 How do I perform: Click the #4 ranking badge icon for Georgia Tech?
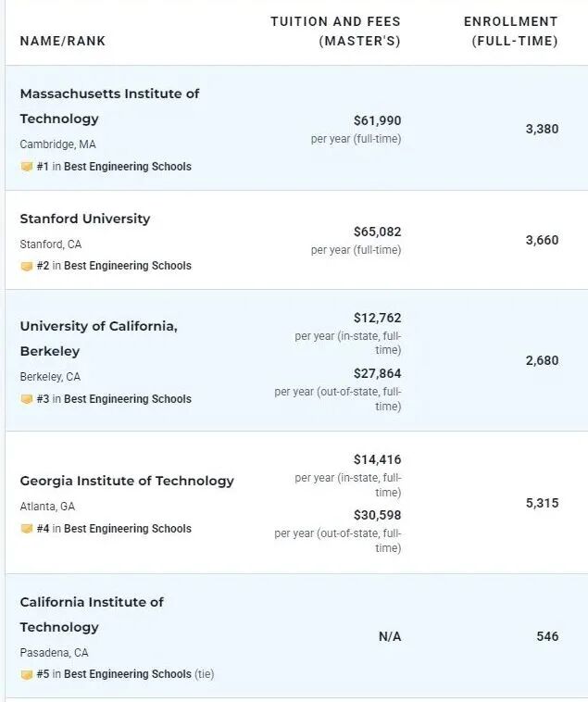[27, 529]
